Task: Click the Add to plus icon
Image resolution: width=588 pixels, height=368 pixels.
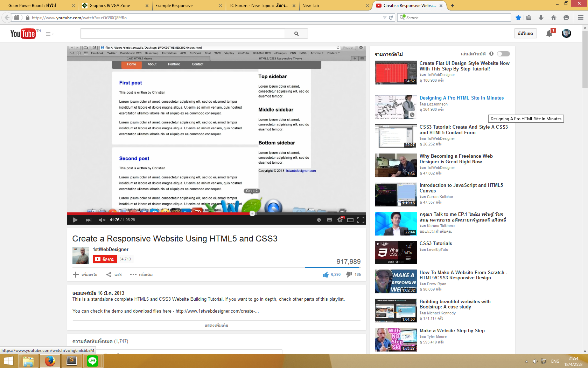Action: (76, 274)
